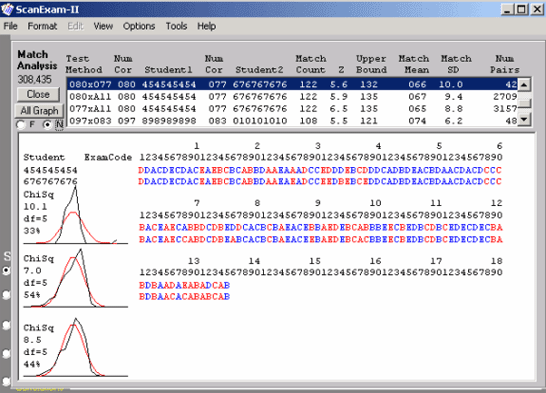The width and height of the screenshot is (546, 393).
Task: Open the File menu
Action: tap(10, 26)
